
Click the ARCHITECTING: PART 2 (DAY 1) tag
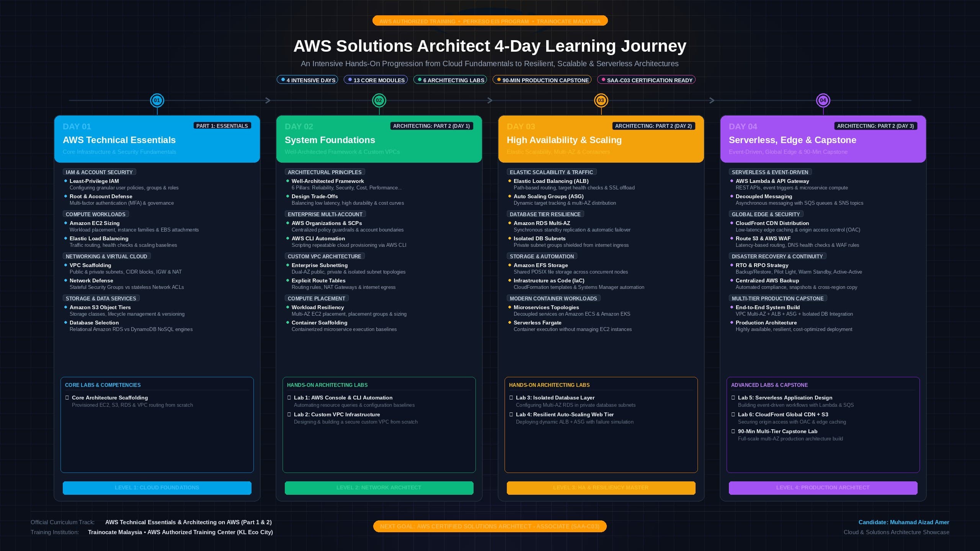coord(431,126)
